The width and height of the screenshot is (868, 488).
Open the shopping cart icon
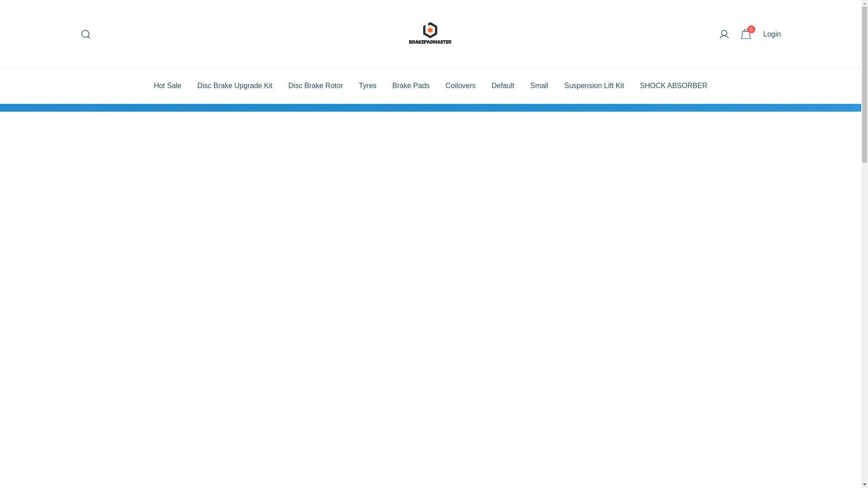tap(745, 35)
